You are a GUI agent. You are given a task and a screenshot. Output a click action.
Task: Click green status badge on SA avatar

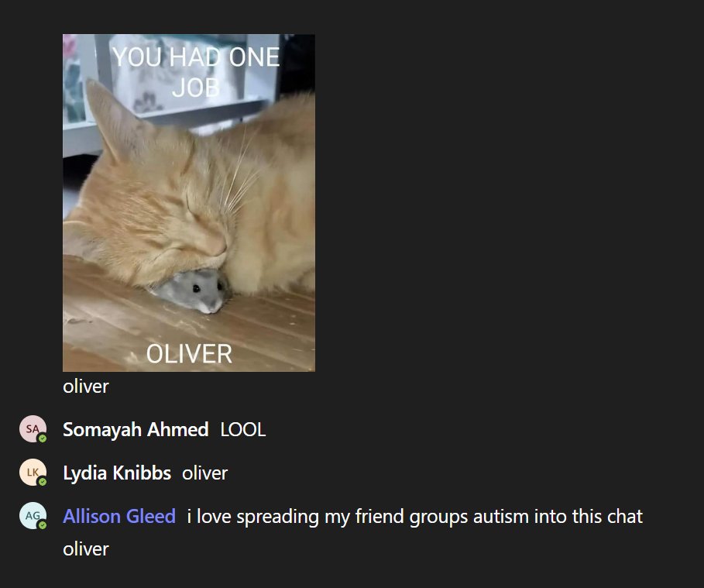tap(42, 438)
